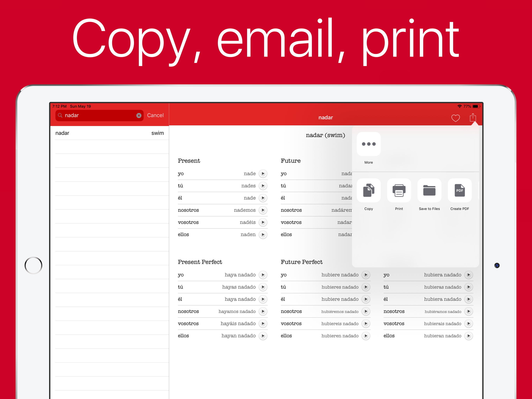This screenshot has height=399, width=532.
Task: Play audio for Present yo nade
Action: pos(263,174)
